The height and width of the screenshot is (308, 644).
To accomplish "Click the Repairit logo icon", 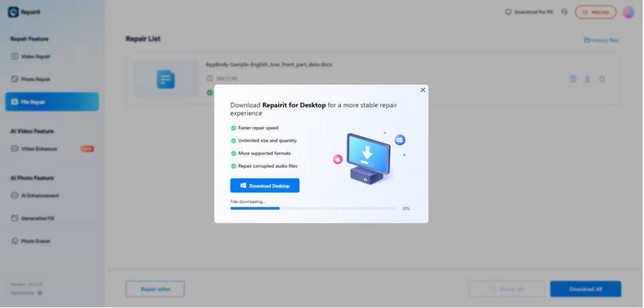I will [x=13, y=12].
